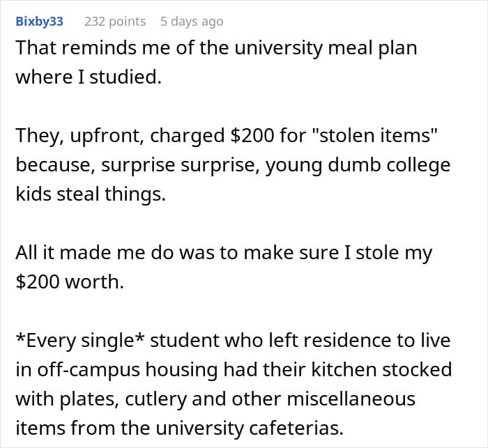The height and width of the screenshot is (448, 488).
Task: Click the text 'where I studied.'
Action: click(x=89, y=77)
